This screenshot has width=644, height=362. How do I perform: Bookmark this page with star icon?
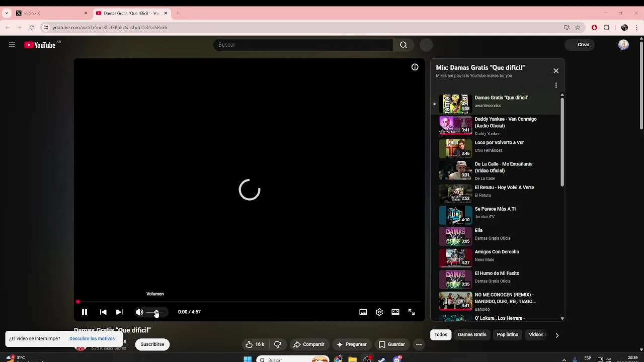click(578, 28)
